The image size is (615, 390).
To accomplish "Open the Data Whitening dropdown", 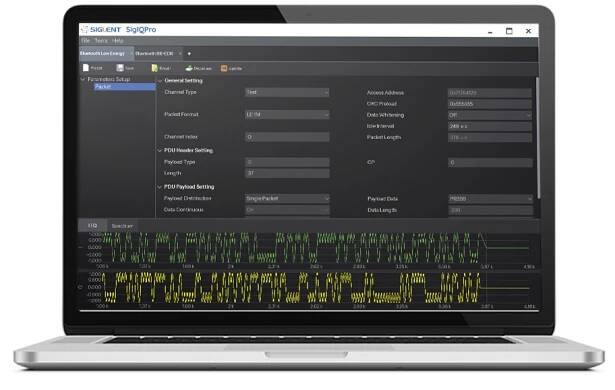I will pos(490,115).
